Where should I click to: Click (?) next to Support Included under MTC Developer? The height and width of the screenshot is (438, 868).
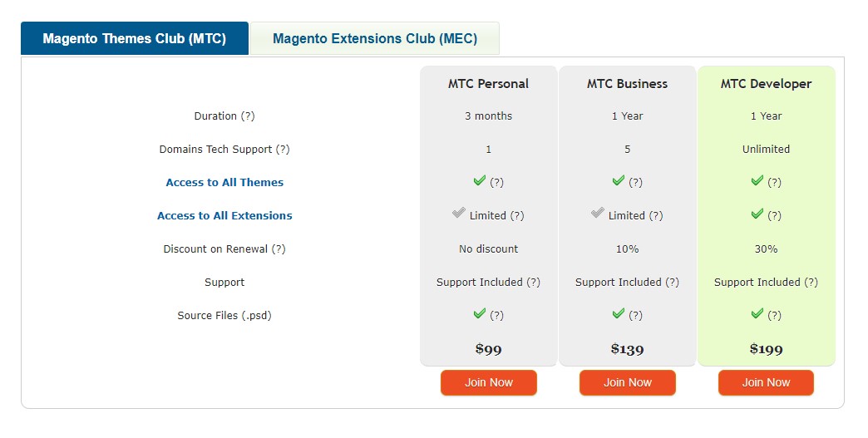(x=811, y=282)
